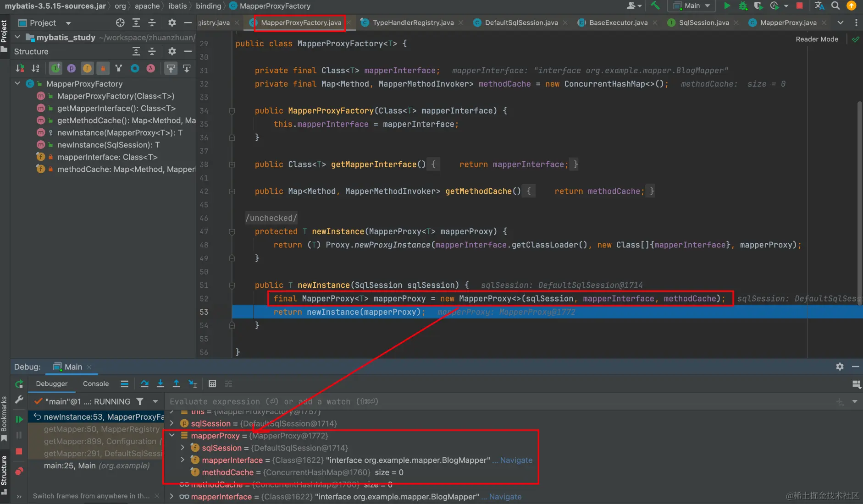Click the orange IDE update arrow icon
This screenshot has height=504, width=863.
pos(852,6)
